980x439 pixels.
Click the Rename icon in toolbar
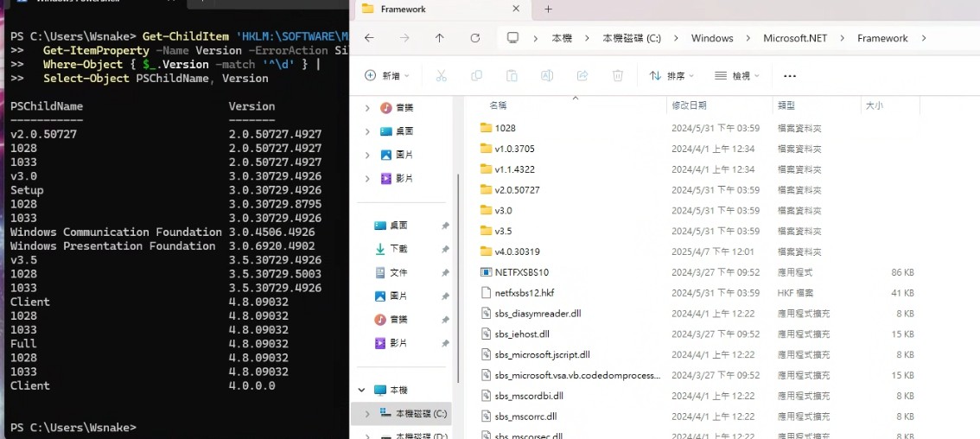tap(547, 76)
